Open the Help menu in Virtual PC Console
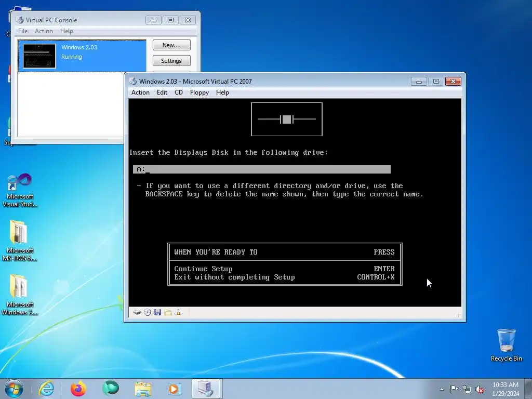Image resolution: width=532 pixels, height=399 pixels. click(66, 31)
